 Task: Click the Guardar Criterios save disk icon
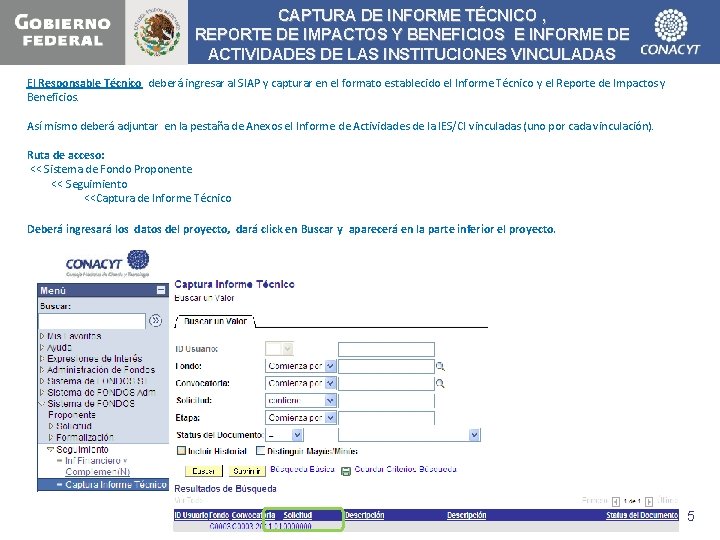(346, 471)
